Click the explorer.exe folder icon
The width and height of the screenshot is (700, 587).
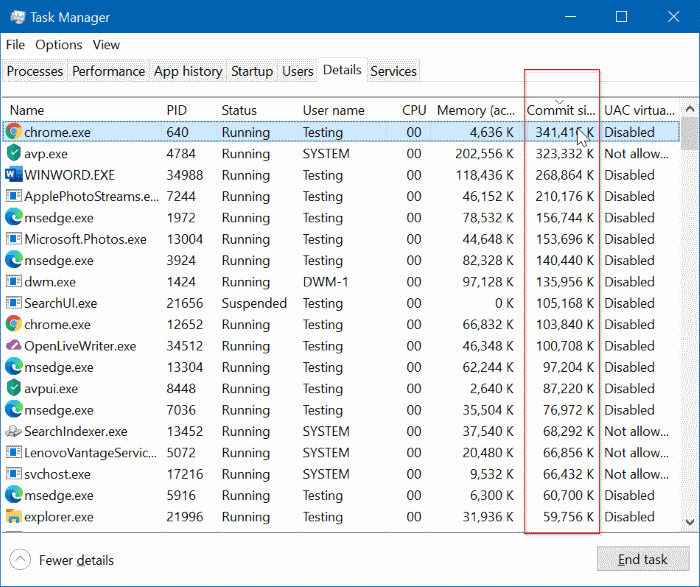[14, 516]
